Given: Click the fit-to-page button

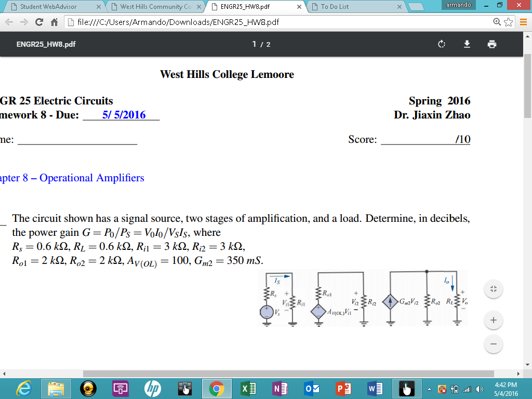Looking at the screenshot, I should pyautogui.click(x=494, y=289).
